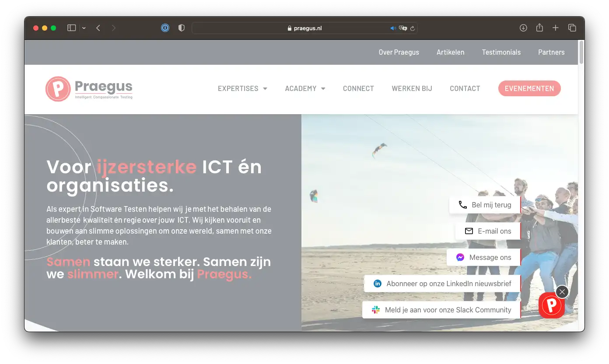Go to WERKEN BIJ menu item
Viewport: 609px width, 364px height.
412,88
